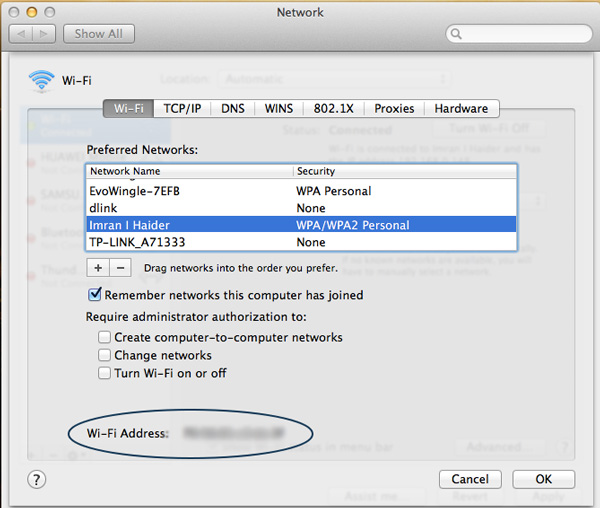Click in the search field
Screen dimensions: 600x508
point(519,34)
